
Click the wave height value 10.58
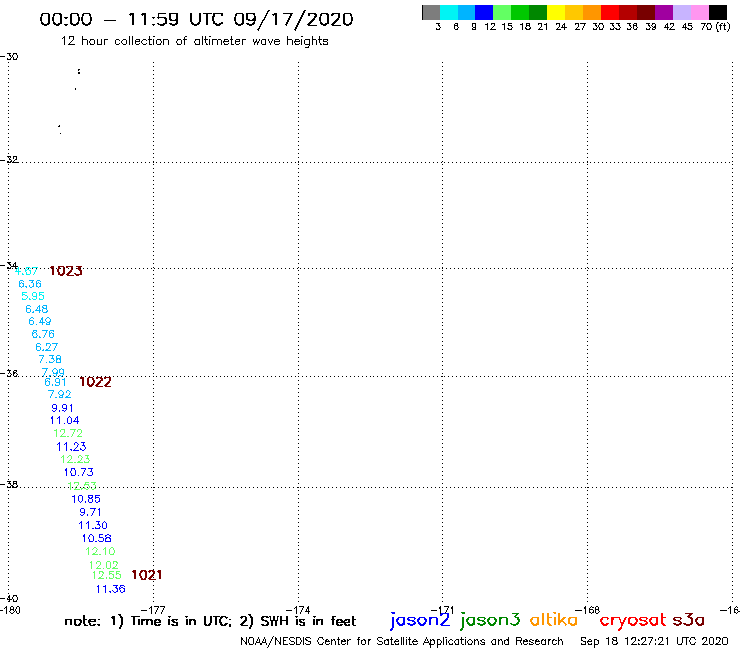point(97,538)
